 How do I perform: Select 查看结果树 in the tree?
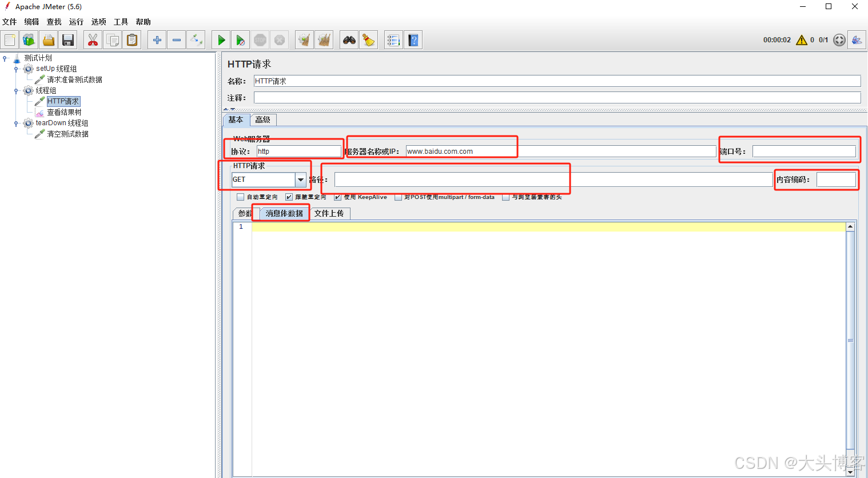click(x=64, y=112)
